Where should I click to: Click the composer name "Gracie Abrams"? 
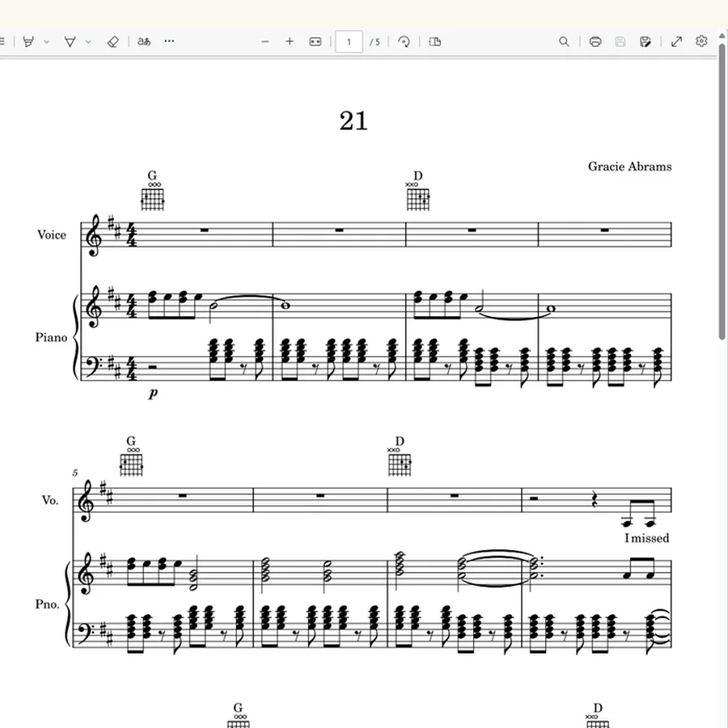[x=629, y=167]
